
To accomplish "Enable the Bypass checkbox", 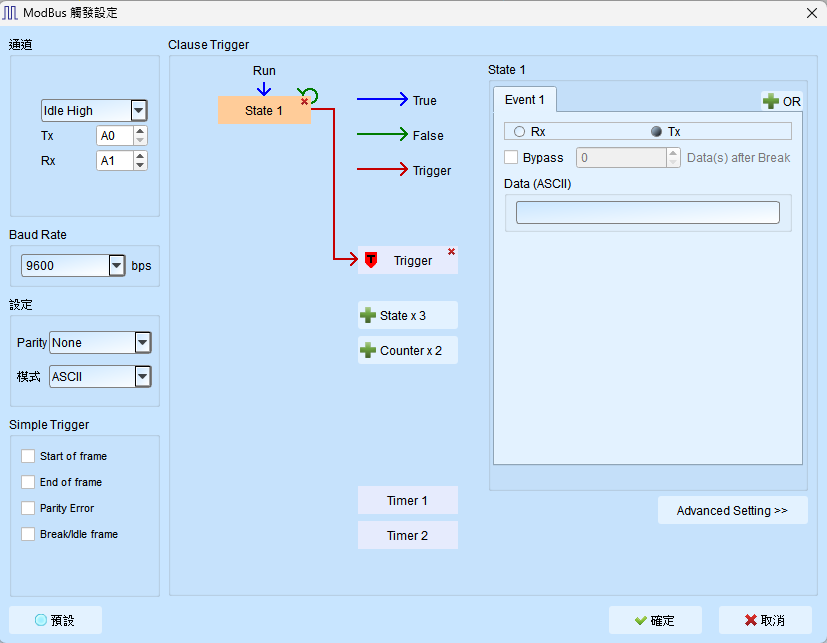I will pyautogui.click(x=511, y=157).
